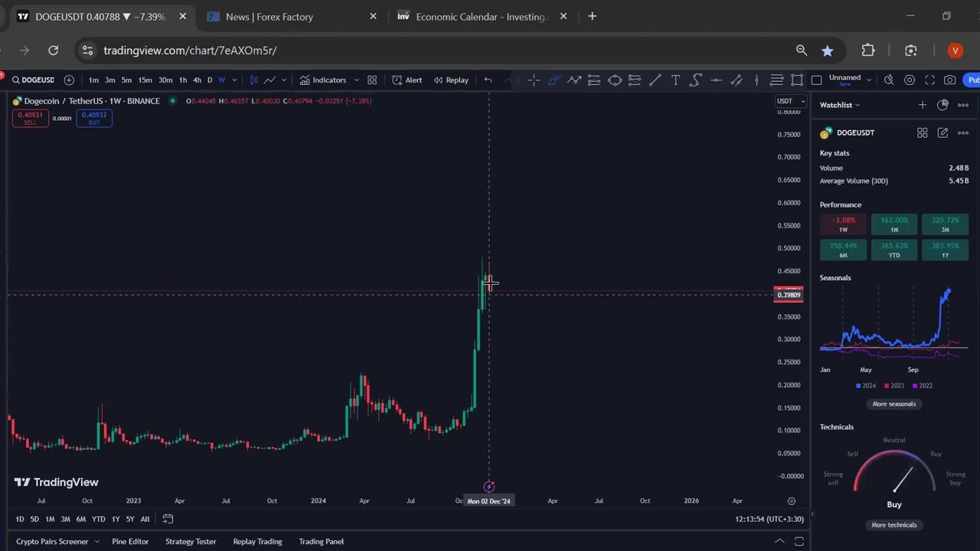This screenshot has width=980, height=551.
Task: Open the Pine Editor tab
Action: pyautogui.click(x=130, y=542)
